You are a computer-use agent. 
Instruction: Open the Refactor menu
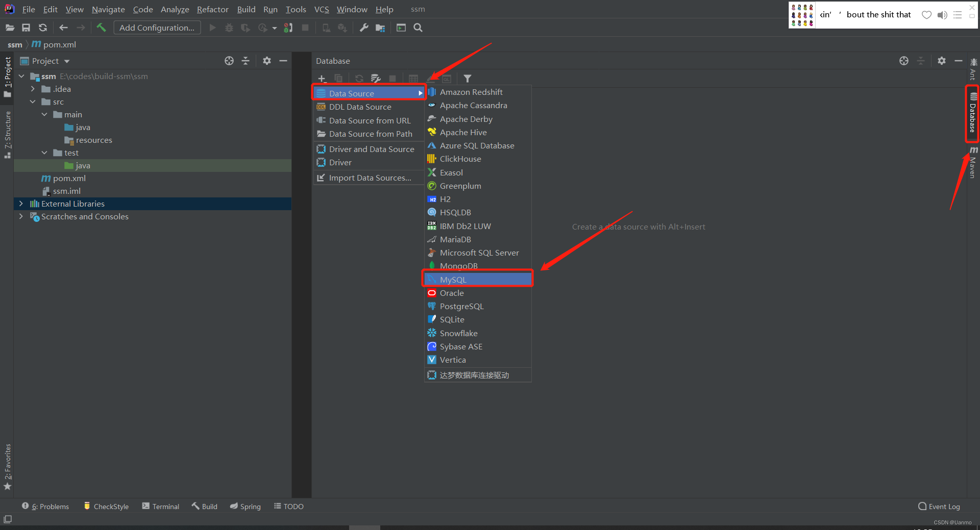pyautogui.click(x=213, y=9)
